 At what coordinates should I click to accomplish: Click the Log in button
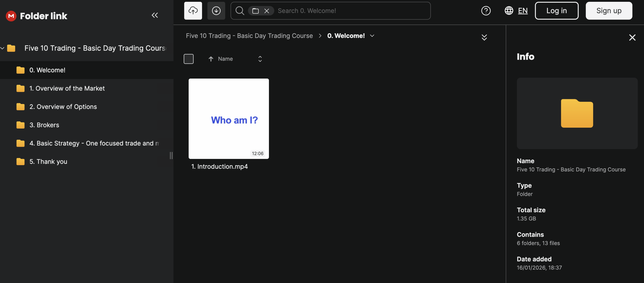[x=556, y=11]
